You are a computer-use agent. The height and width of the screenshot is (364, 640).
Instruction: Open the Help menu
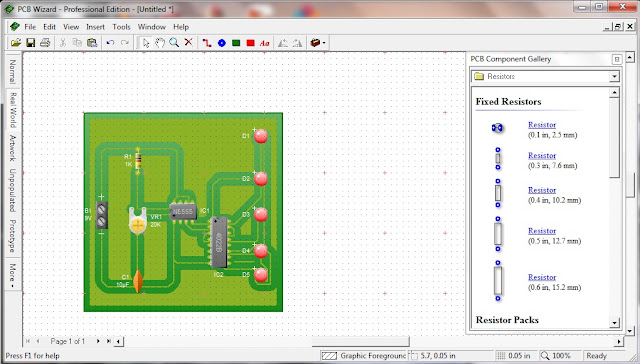click(181, 27)
